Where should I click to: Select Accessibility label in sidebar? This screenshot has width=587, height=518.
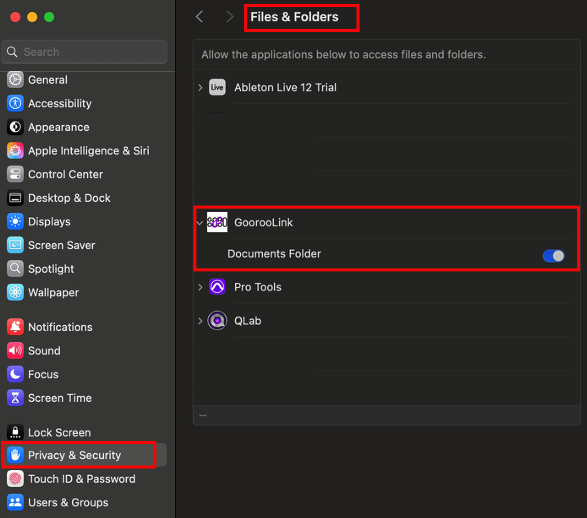[60, 103]
